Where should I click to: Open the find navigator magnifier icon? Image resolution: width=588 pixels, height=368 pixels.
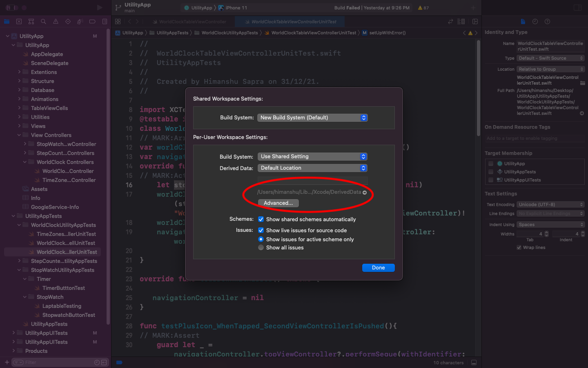43,22
